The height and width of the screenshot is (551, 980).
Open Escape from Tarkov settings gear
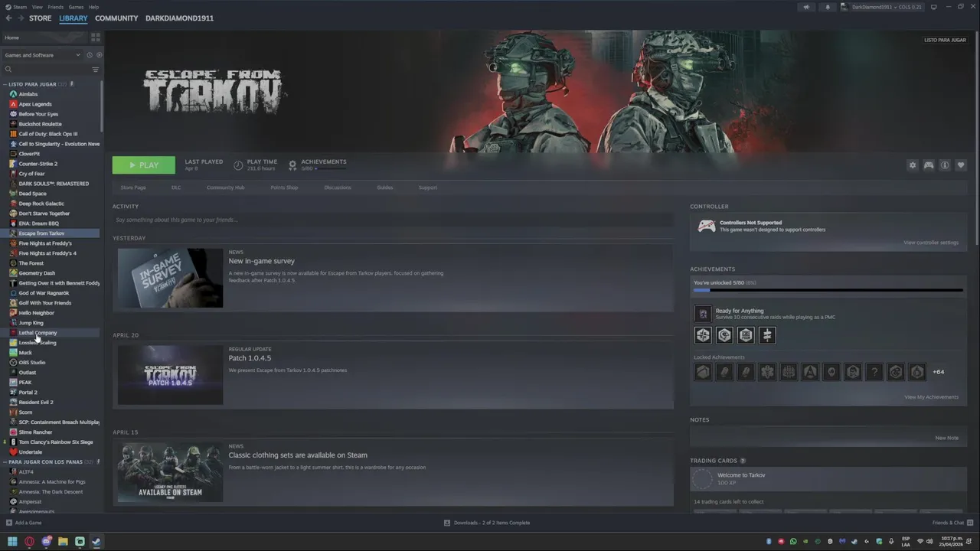[x=912, y=165]
